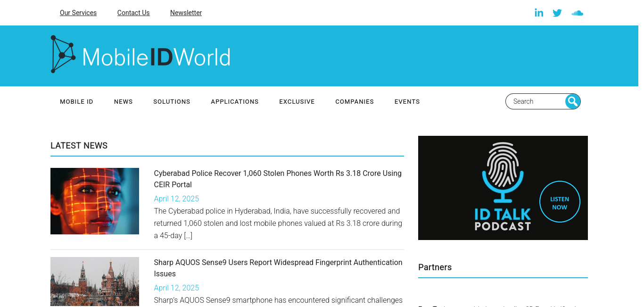Click the MobileIDWorld logo
The width and height of the screenshot is (644, 307).
pos(140,55)
